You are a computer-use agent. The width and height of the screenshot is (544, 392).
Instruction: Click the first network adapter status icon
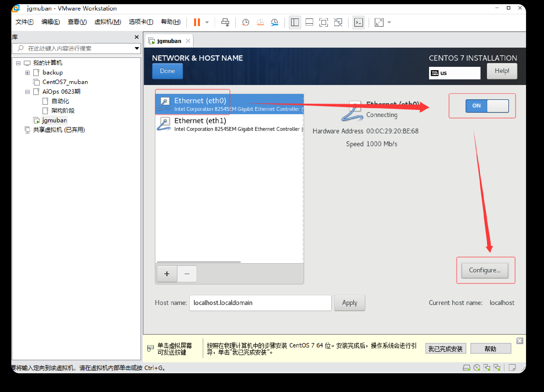coord(487,368)
